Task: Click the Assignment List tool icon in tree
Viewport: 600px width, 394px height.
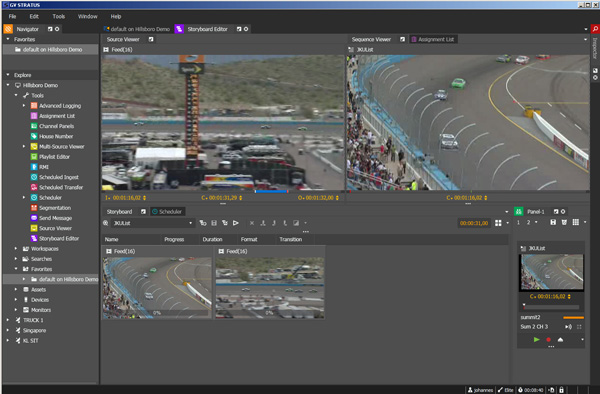Action: pyautogui.click(x=34, y=116)
